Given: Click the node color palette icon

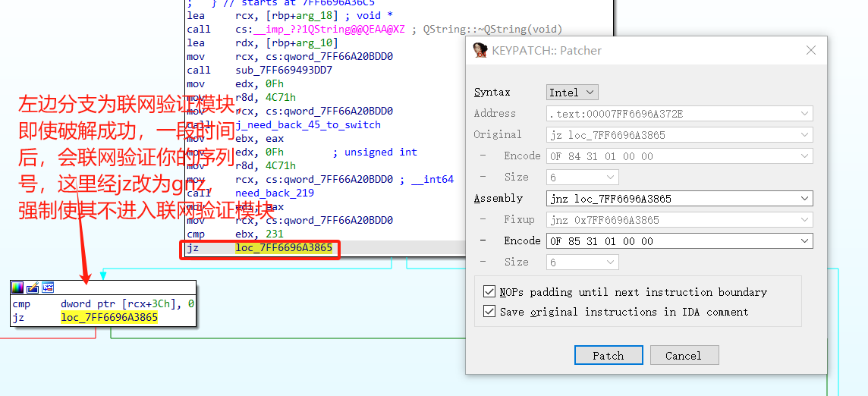Looking at the screenshot, I should [x=17, y=288].
